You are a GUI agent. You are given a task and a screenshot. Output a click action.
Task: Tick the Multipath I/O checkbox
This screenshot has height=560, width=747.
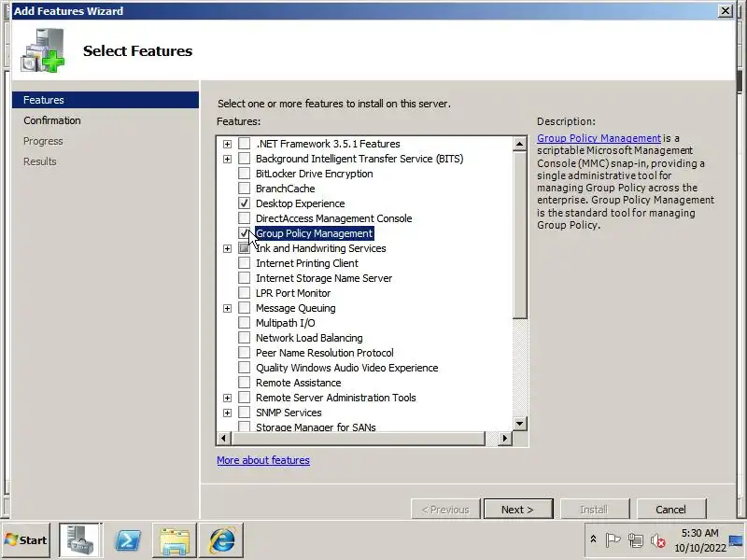coord(244,323)
